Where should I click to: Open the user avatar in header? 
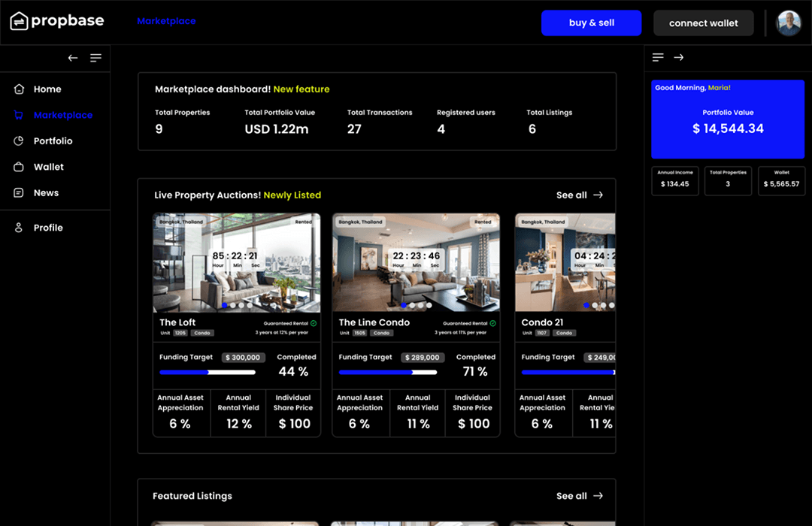[789, 23]
